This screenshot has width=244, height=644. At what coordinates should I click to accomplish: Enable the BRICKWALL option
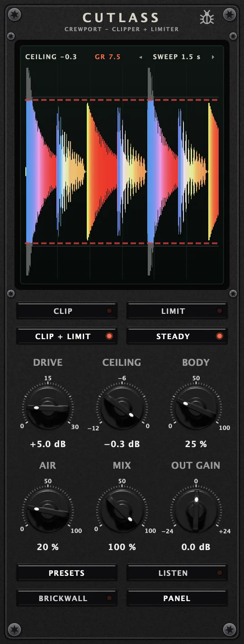tap(67, 598)
